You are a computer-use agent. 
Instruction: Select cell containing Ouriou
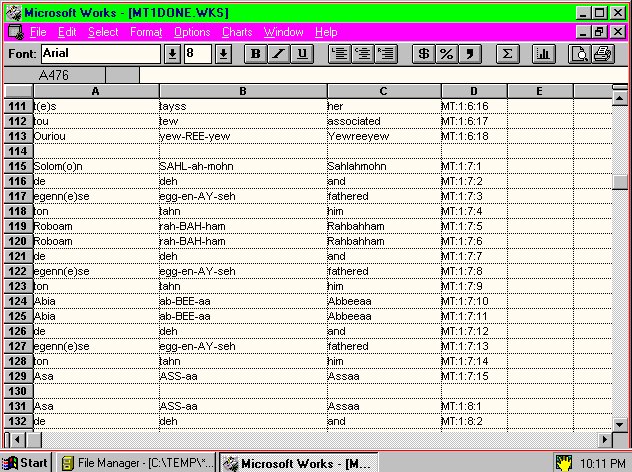point(96,136)
